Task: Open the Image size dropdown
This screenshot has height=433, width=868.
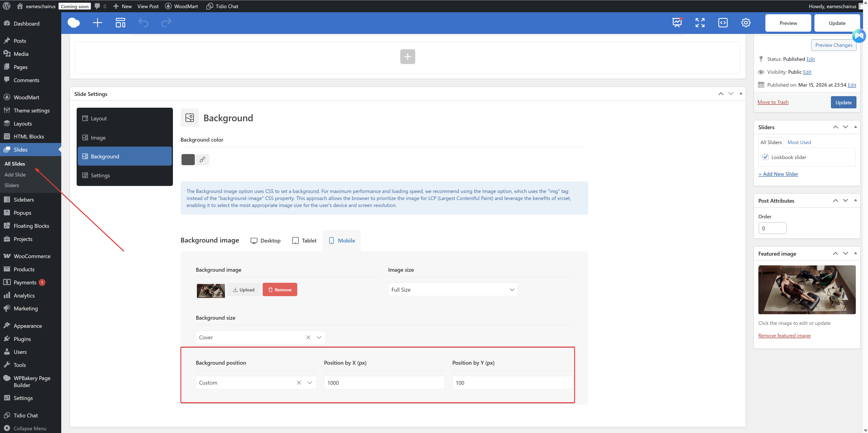Action: pos(453,290)
